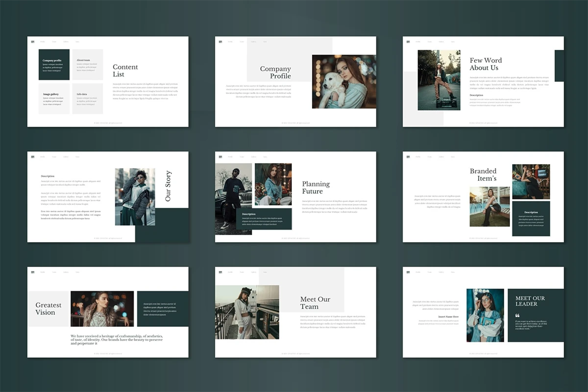Click the quotation mark icon under Meet Our Leader
588x392 pixels.
coord(517,316)
